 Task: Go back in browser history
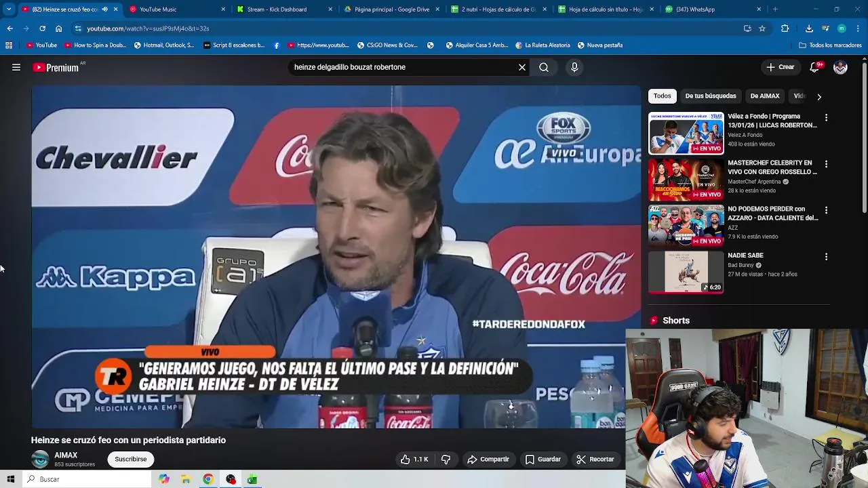coord(10,28)
